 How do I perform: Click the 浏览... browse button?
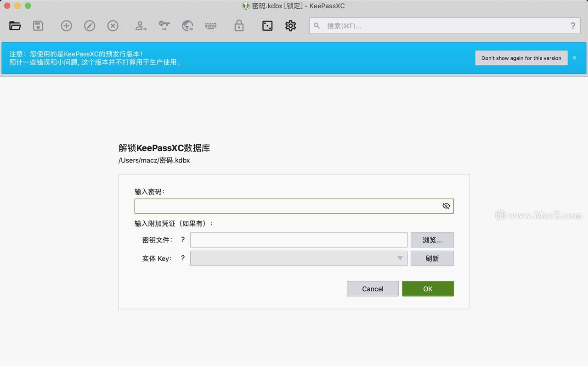point(432,240)
